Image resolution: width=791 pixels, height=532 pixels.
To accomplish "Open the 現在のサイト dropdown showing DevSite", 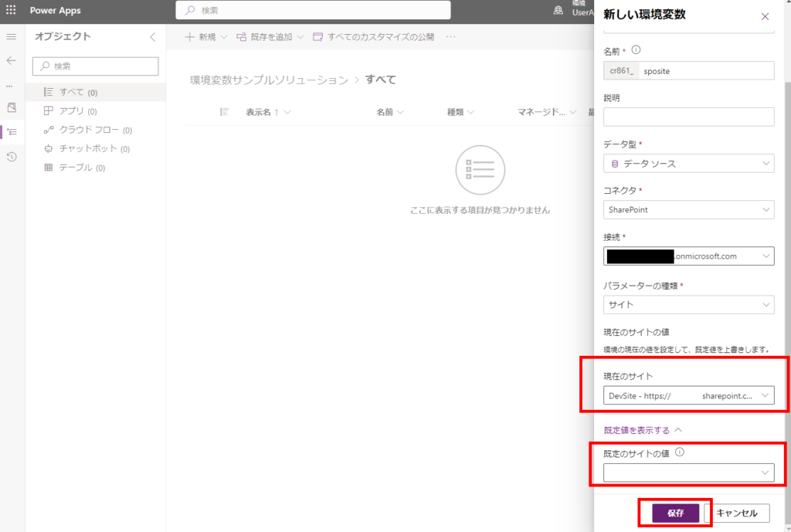I will click(x=688, y=395).
